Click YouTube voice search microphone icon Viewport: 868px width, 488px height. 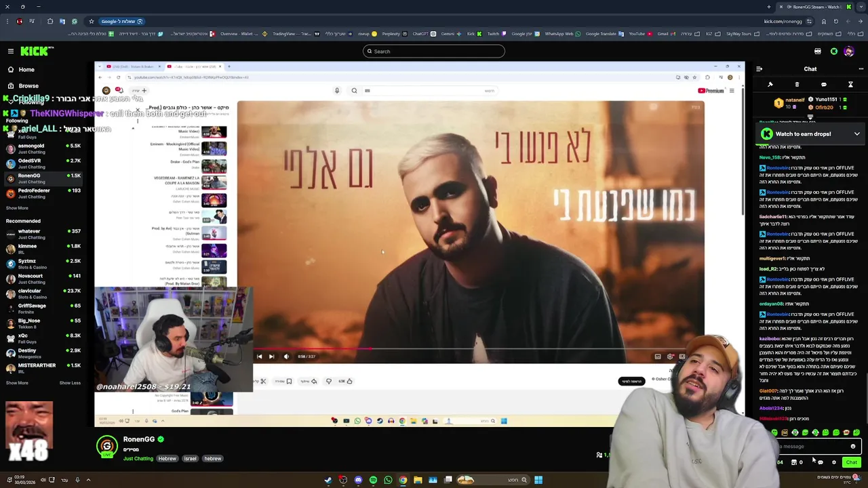tap(336, 91)
